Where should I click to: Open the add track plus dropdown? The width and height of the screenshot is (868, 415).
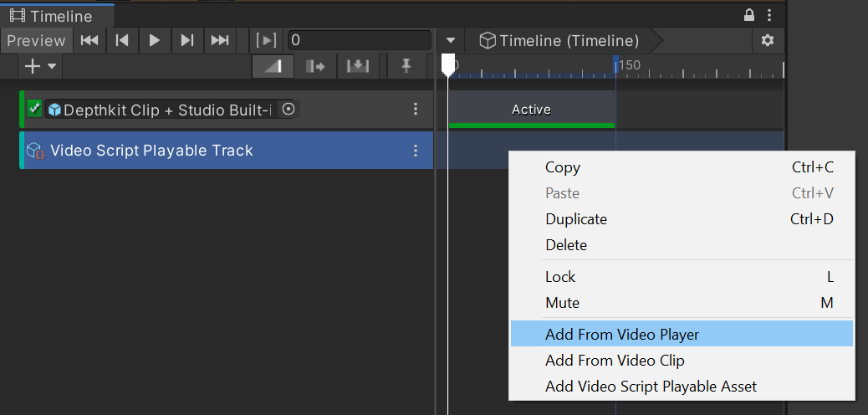point(40,66)
